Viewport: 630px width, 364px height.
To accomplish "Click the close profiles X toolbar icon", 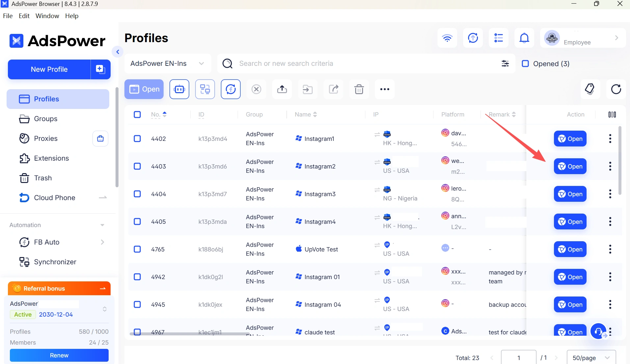I will coord(256,89).
